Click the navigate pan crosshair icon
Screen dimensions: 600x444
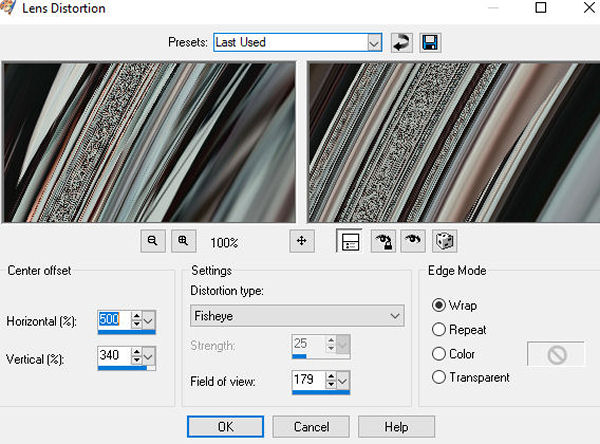(302, 241)
